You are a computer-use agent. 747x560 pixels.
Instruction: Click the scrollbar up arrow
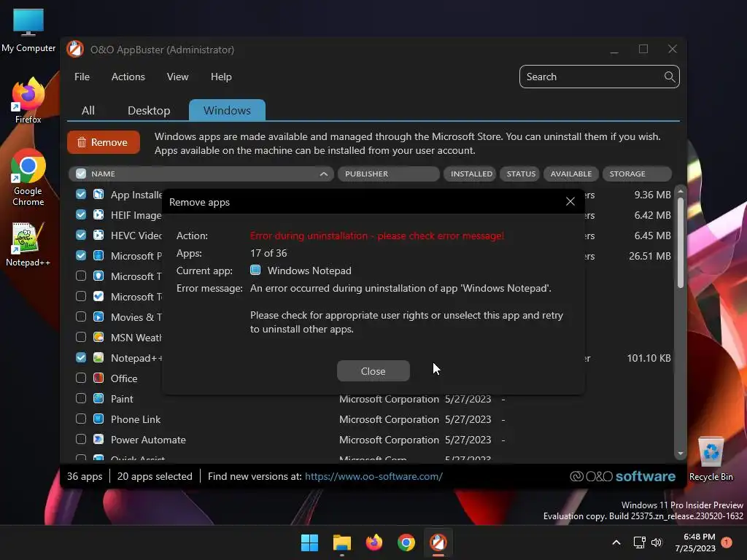point(681,190)
